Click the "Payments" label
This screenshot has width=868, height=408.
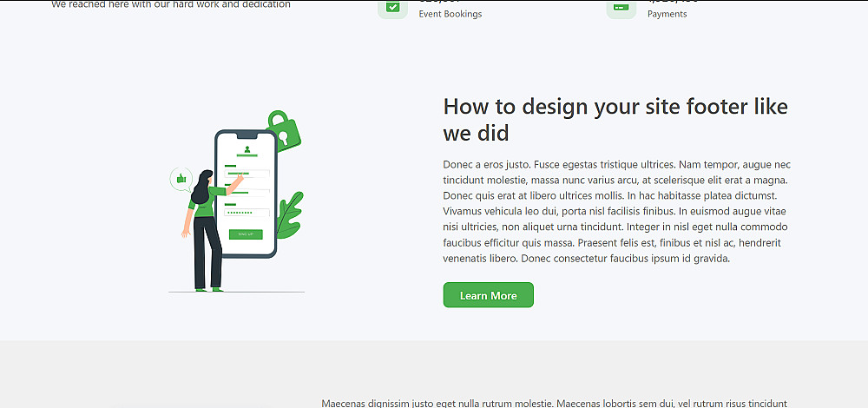[x=667, y=14]
